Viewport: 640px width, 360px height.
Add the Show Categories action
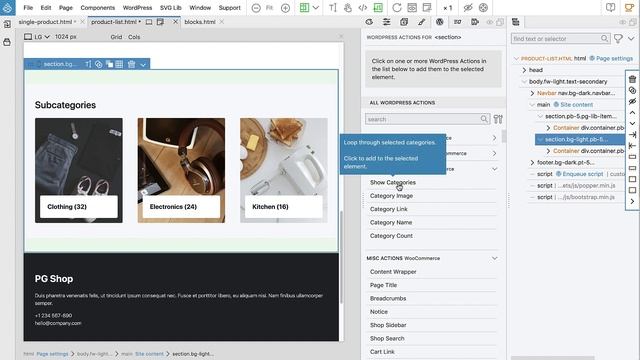coord(393,182)
